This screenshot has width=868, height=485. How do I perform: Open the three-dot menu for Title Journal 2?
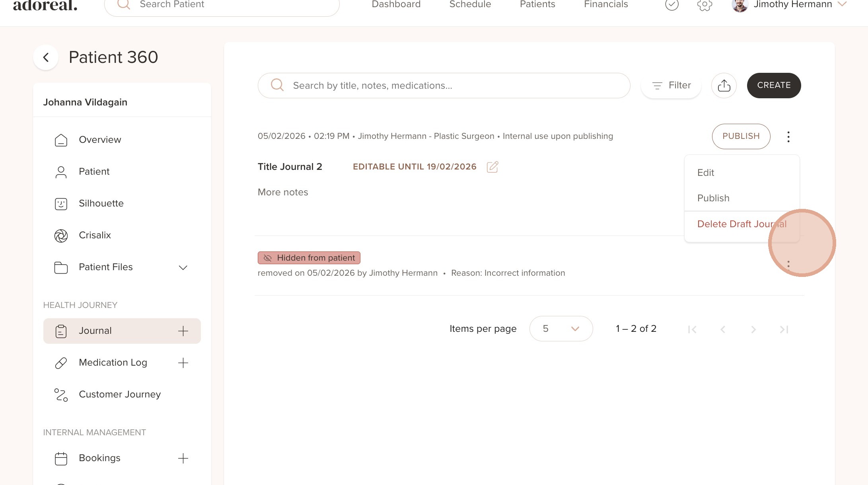(x=788, y=137)
